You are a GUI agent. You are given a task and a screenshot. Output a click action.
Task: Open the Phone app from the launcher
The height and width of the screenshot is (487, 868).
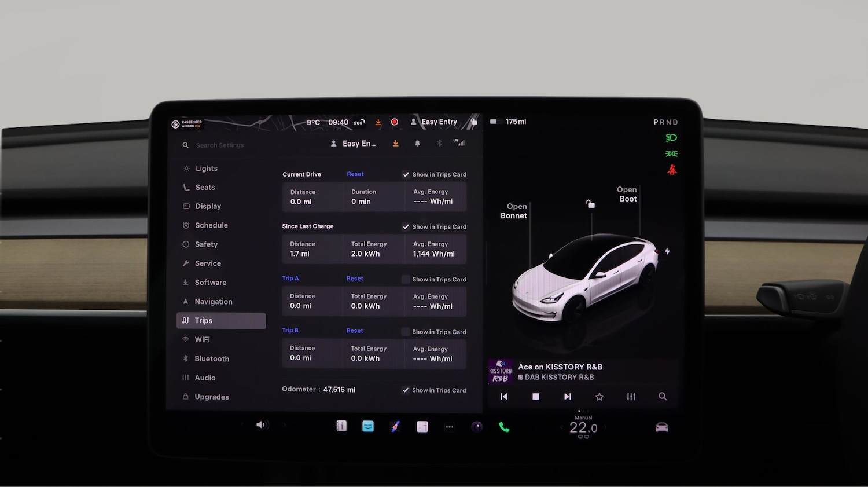point(503,426)
